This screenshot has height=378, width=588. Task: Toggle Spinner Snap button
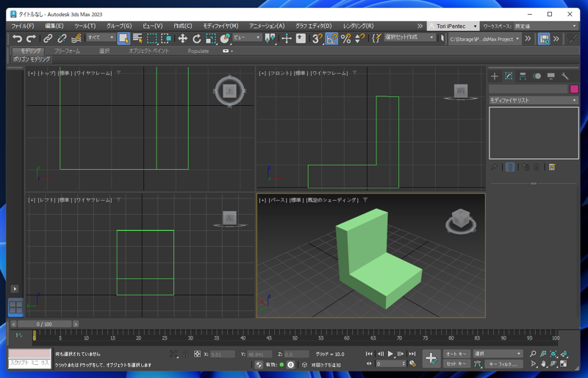359,38
